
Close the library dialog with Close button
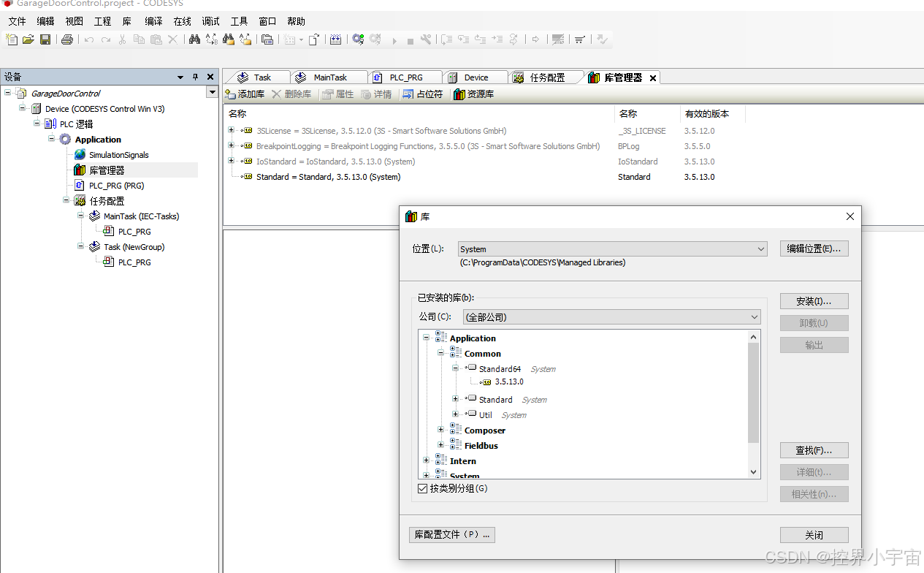(x=814, y=535)
